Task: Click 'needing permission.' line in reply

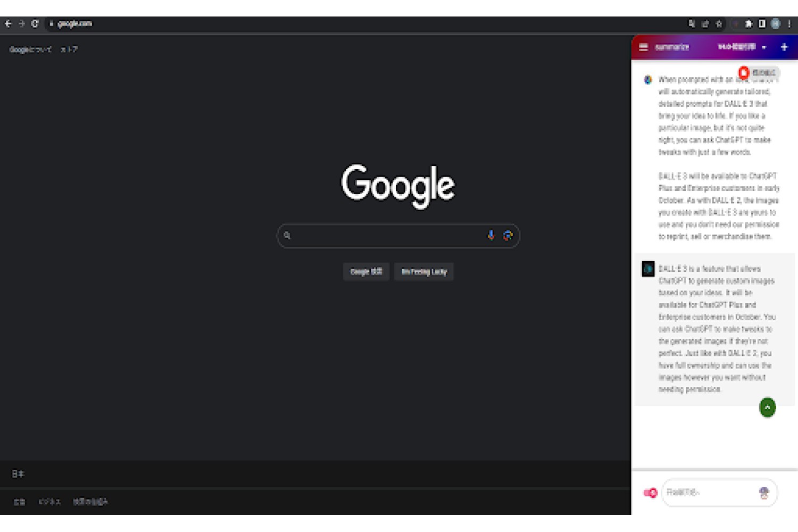Action: 689,389
